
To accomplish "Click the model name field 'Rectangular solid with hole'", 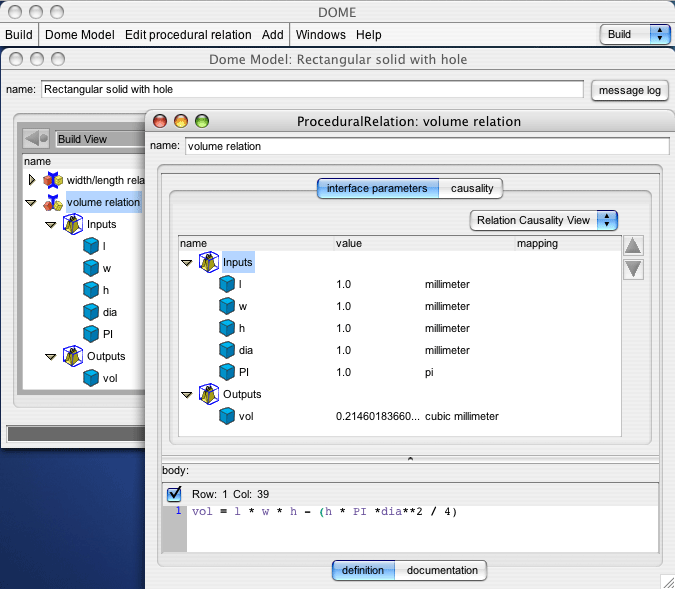I will [313, 89].
